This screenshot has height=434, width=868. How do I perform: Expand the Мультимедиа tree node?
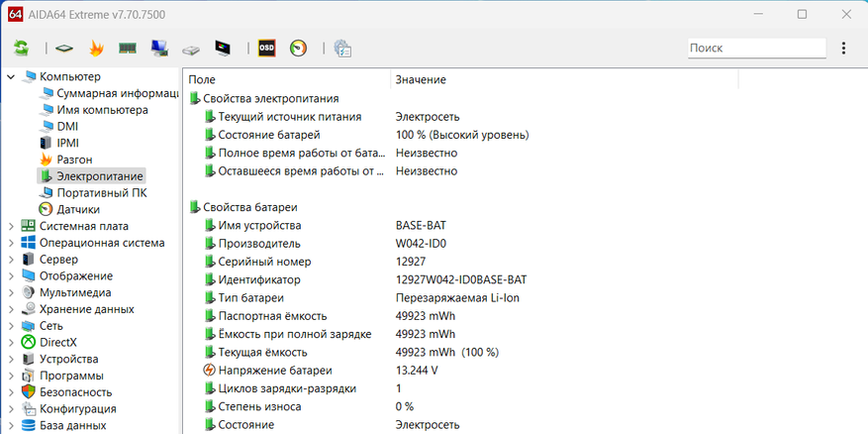(11, 292)
